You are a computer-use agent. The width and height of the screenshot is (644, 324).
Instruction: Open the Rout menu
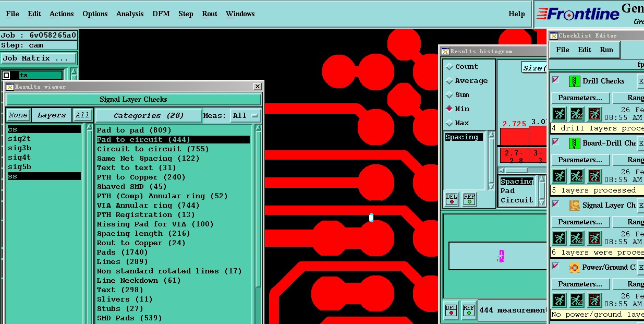(210, 14)
